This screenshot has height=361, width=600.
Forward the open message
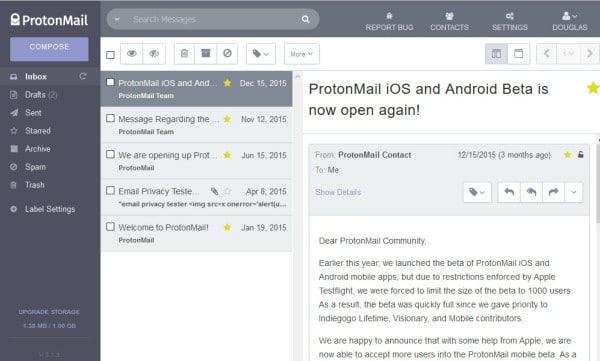[x=553, y=192]
